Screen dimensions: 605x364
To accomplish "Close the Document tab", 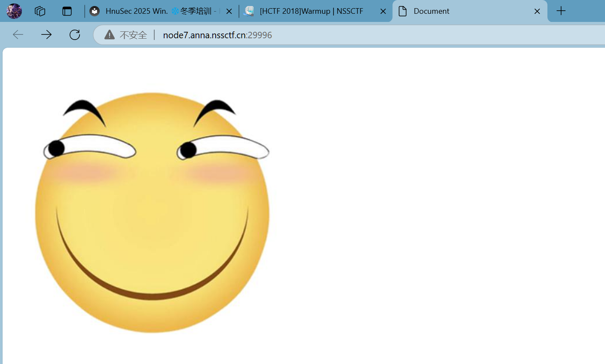I will click(537, 11).
